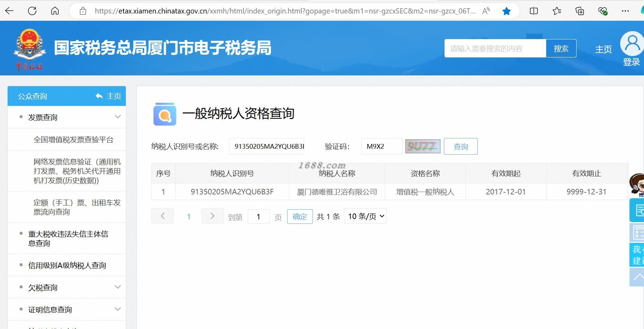Go back with the browser back arrow
The width and height of the screenshot is (644, 329).
tap(9, 11)
